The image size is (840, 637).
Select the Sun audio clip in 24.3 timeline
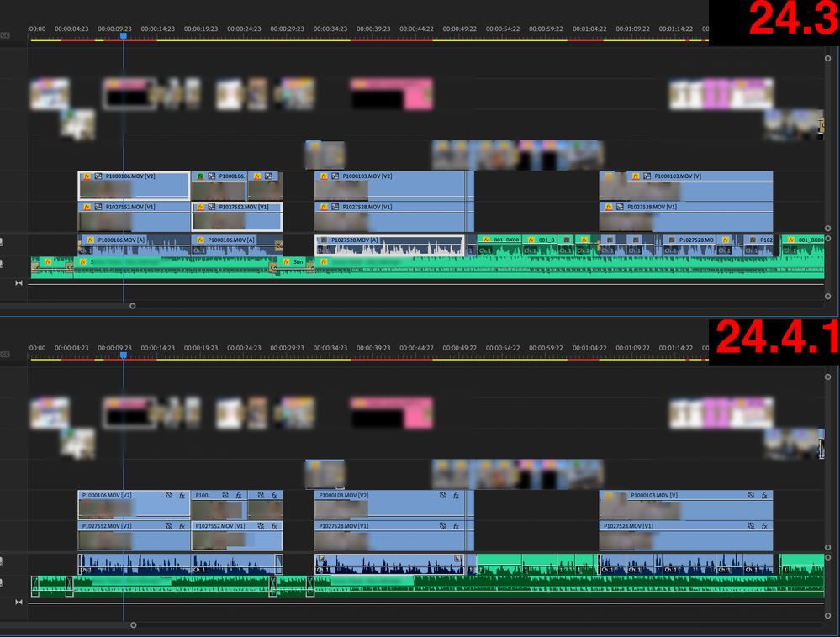tap(293, 266)
